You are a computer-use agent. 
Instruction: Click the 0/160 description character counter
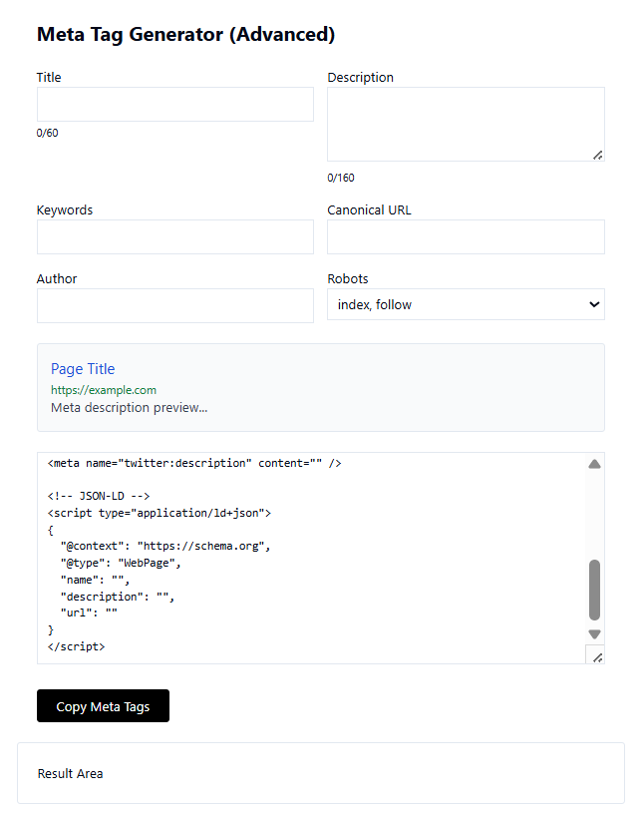[341, 179]
